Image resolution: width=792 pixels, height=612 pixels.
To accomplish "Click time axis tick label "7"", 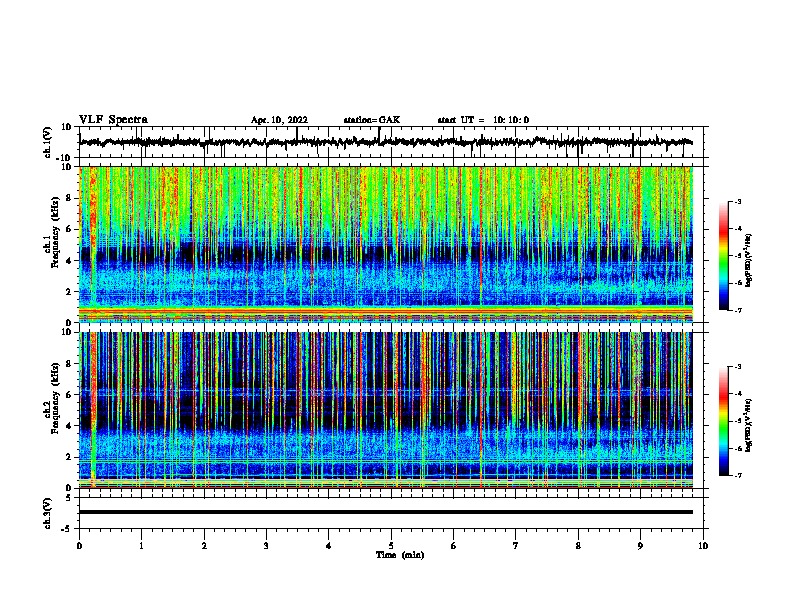I will pyautogui.click(x=516, y=546).
